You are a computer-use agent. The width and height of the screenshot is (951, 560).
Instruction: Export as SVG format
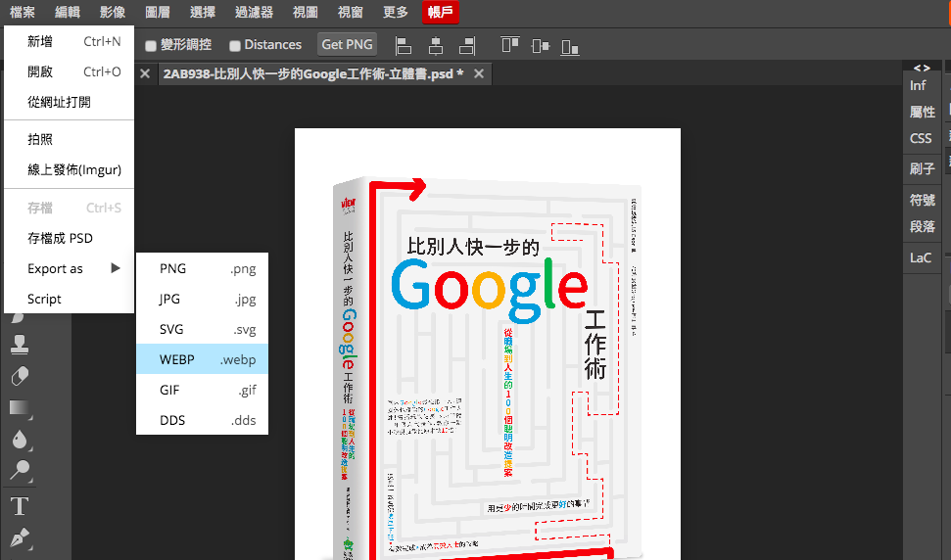[x=202, y=329]
